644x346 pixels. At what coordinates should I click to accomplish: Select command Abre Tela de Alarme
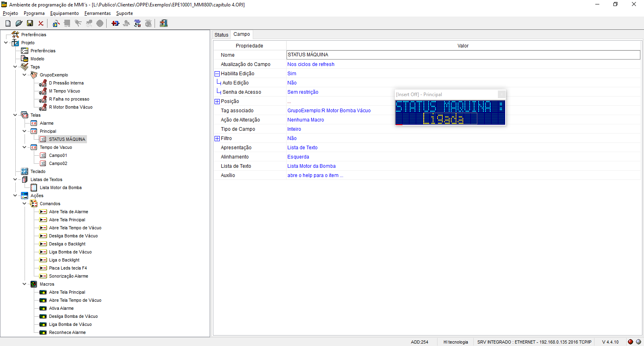click(68, 212)
